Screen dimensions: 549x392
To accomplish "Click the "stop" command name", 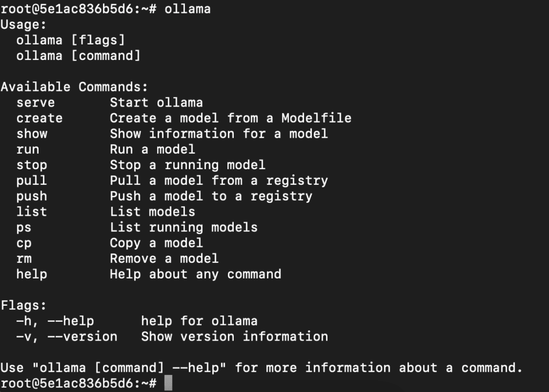I will 32,164.
